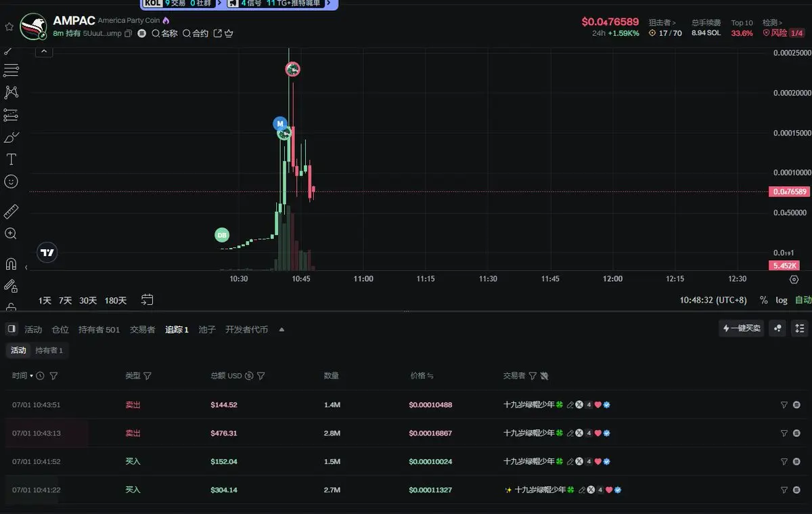Viewport: 812px width, 514px height.
Task: Switch to the 活动 main tab
Action: [x=33, y=330]
